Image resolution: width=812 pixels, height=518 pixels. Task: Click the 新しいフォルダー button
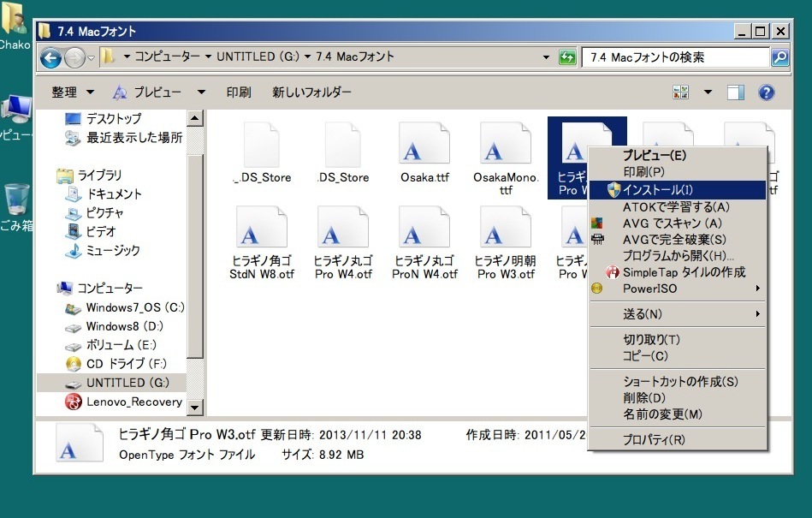311,92
